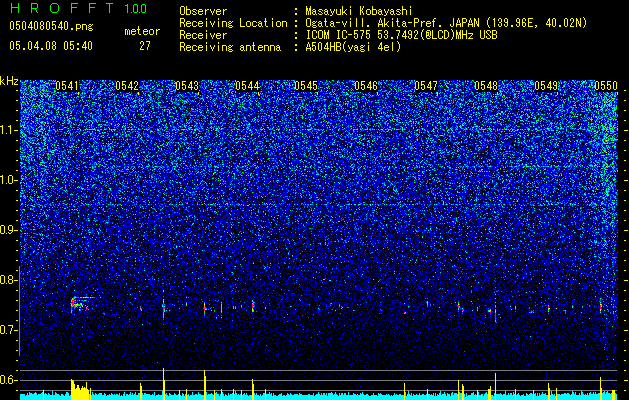Select observer name Masayuki Kobayashi
The height and width of the screenshot is (400, 629).
[359, 11]
